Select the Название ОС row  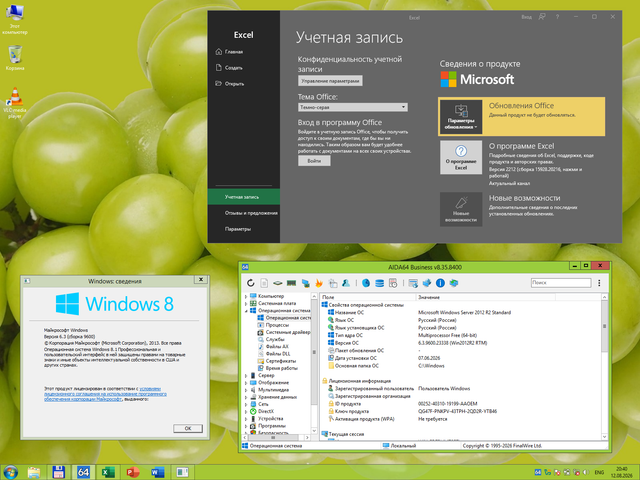[460, 313]
